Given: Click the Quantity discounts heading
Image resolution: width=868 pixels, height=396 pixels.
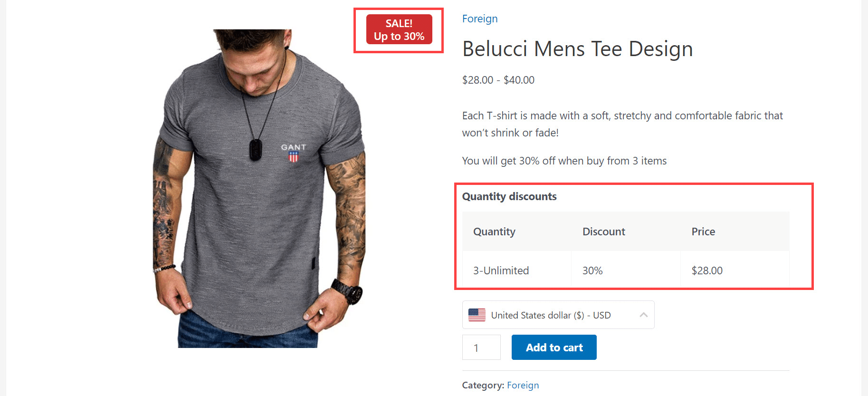Looking at the screenshot, I should (509, 196).
